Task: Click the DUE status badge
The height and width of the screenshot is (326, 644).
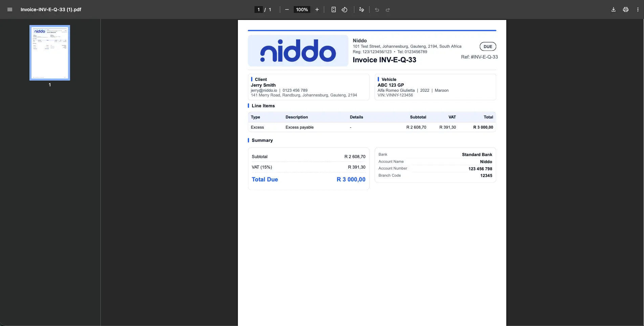Action: 488,46
